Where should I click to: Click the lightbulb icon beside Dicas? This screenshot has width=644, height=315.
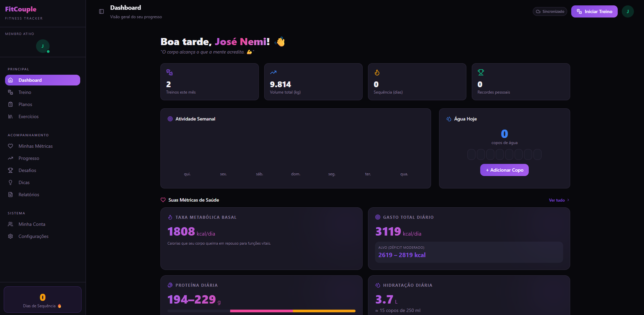click(10, 182)
